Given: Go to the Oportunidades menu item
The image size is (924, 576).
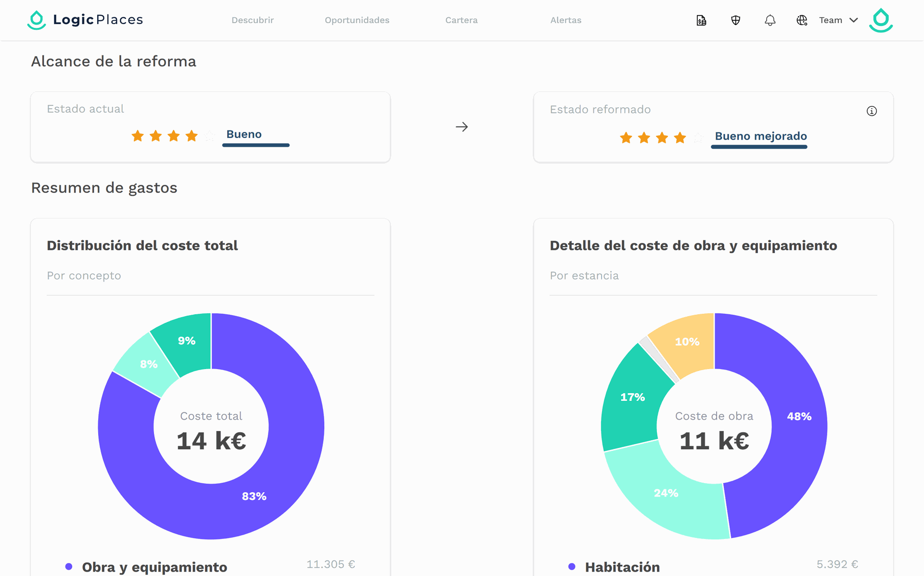Looking at the screenshot, I should tap(357, 20).
